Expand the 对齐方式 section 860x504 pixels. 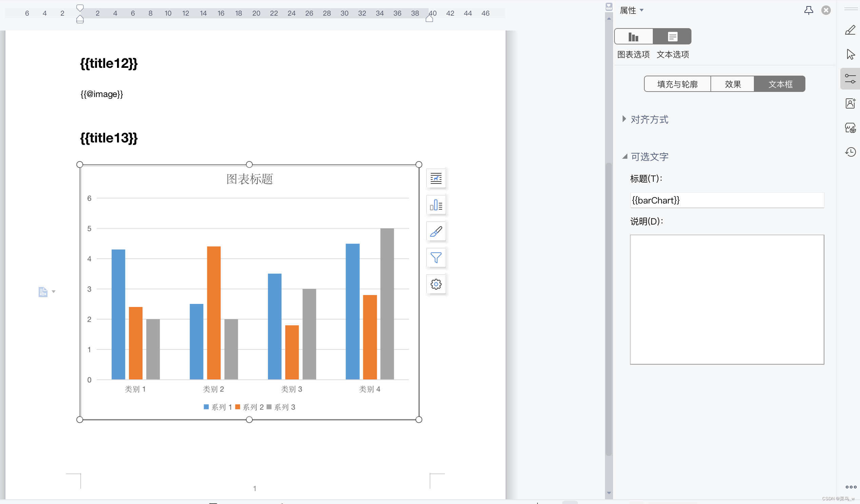coord(645,119)
